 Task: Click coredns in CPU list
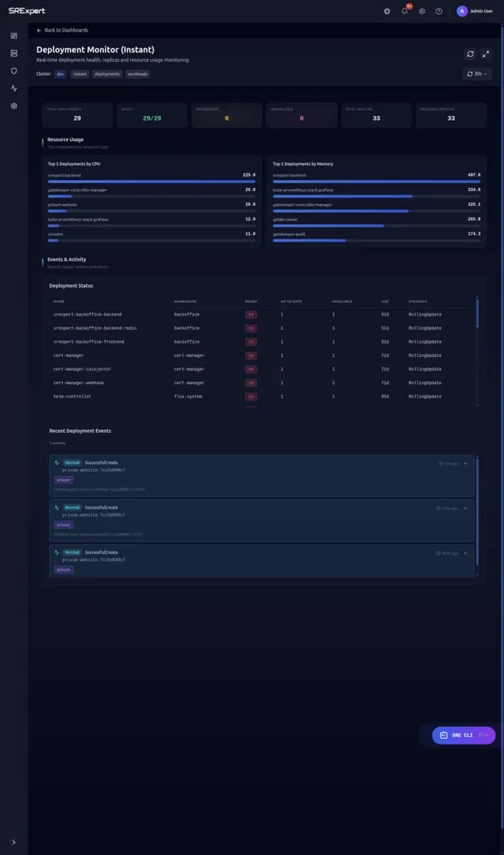click(x=56, y=234)
